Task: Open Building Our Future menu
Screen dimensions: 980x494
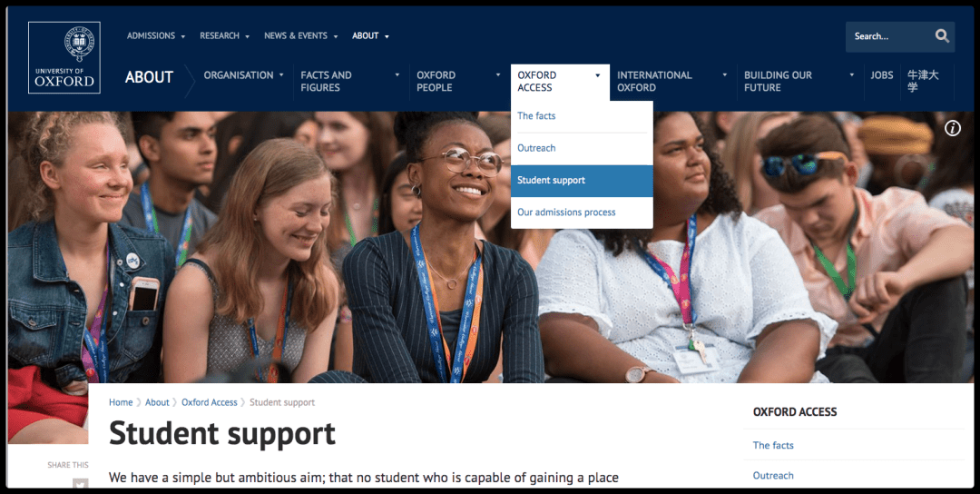Action: click(x=799, y=82)
